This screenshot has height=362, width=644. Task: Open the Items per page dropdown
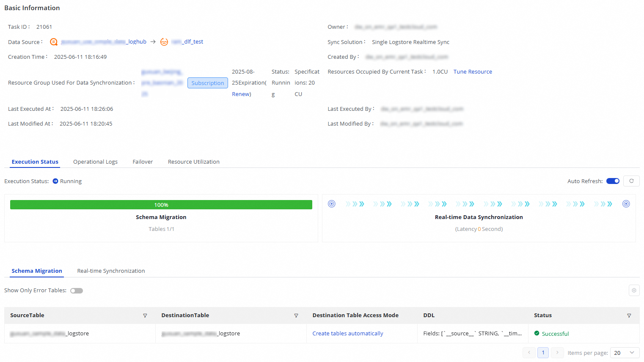click(x=625, y=353)
